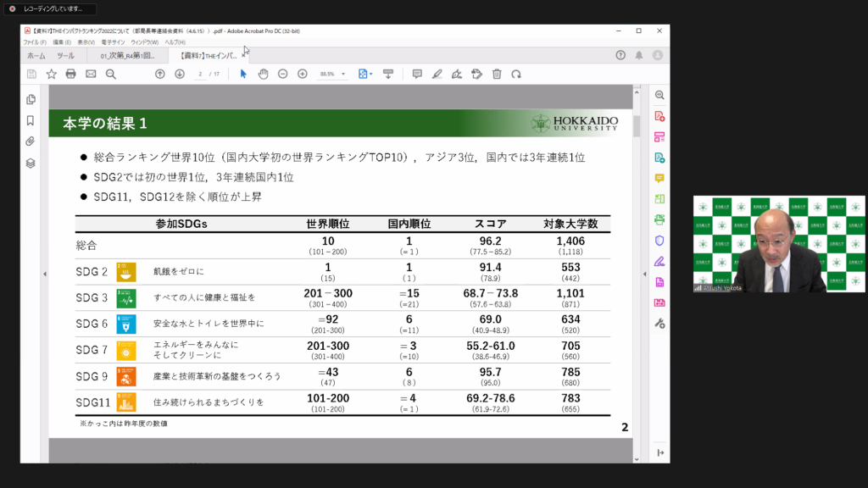The width and height of the screenshot is (868, 488).
Task: Open the ツール view
Action: click(65, 55)
